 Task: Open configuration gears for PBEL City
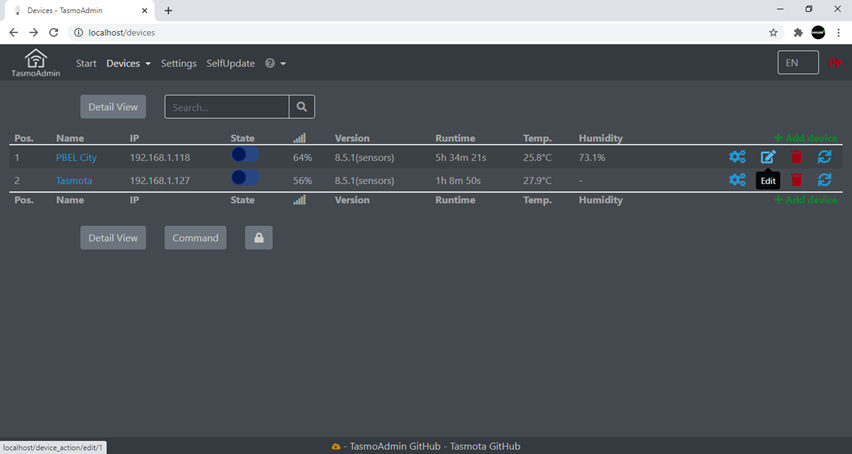737,157
